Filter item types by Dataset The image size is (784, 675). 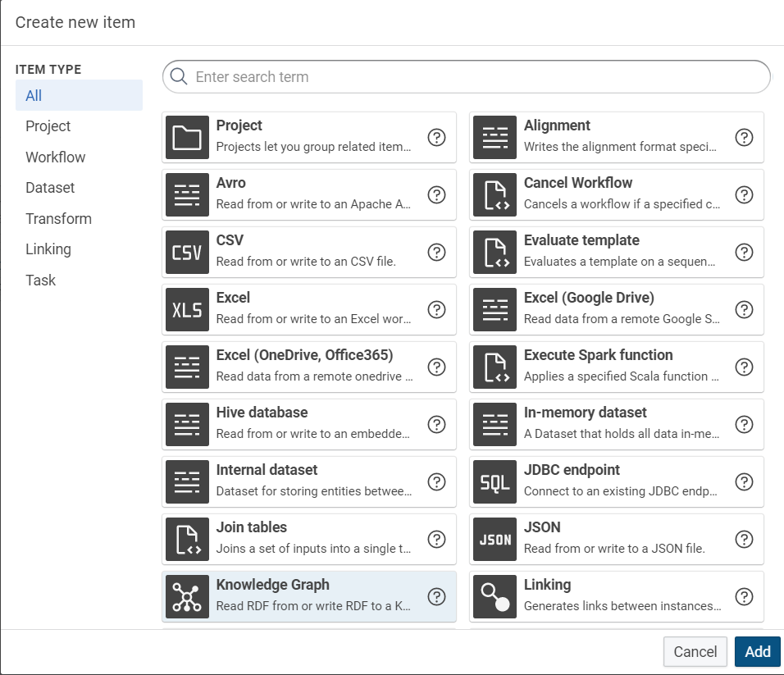(x=50, y=188)
